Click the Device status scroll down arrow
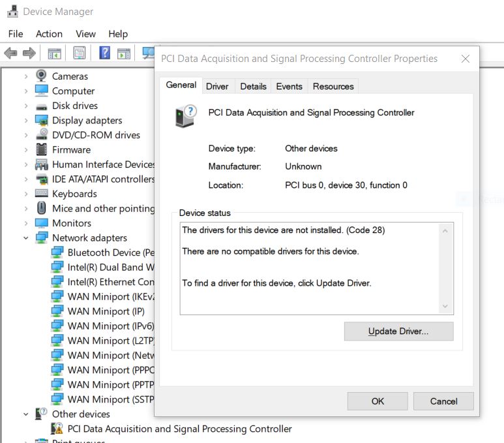This screenshot has height=443, width=504. [x=445, y=306]
